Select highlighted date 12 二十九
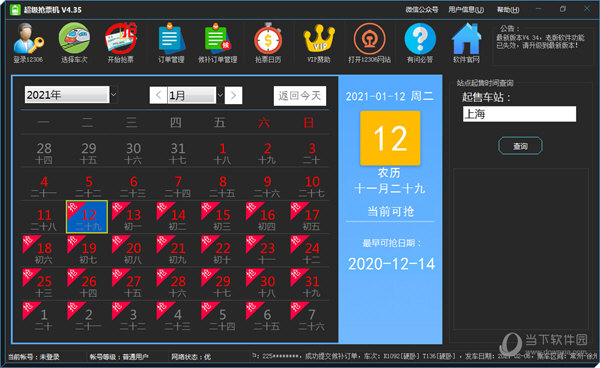The image size is (600, 368). coord(87,217)
